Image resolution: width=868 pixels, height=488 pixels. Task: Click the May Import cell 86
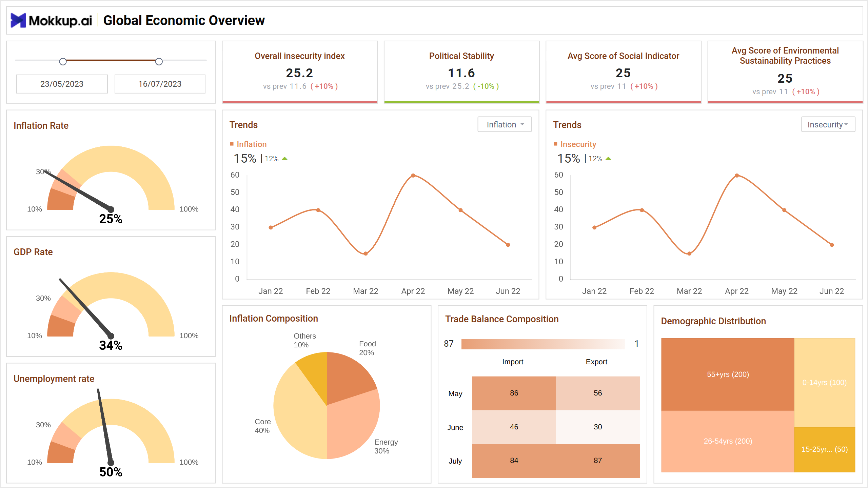[514, 393]
